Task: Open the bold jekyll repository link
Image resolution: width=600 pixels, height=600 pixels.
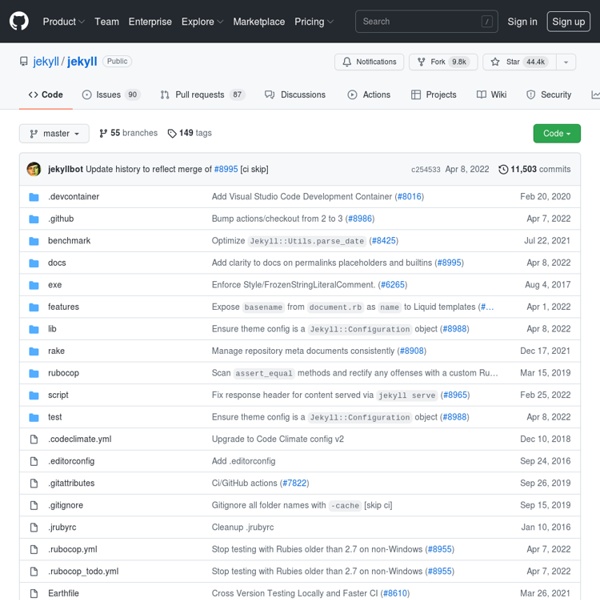Action: (82, 62)
